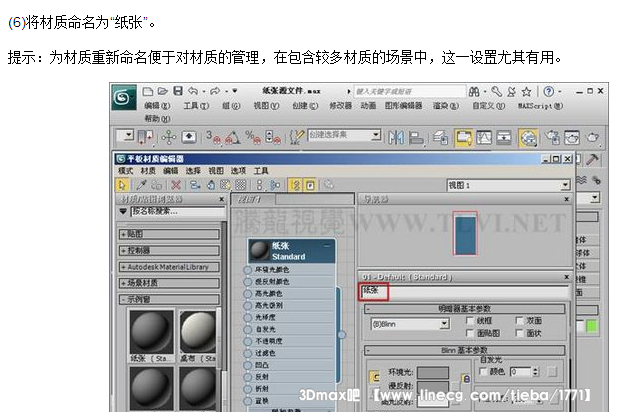The height and width of the screenshot is (412, 620).
Task: Click the red X Delete Selected icon
Action: coord(176,185)
